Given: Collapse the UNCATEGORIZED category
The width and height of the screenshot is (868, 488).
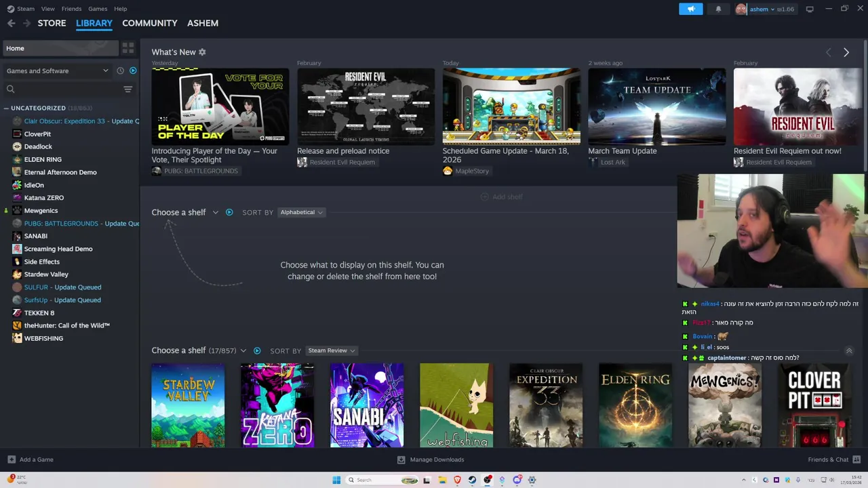Looking at the screenshot, I should 6,108.
